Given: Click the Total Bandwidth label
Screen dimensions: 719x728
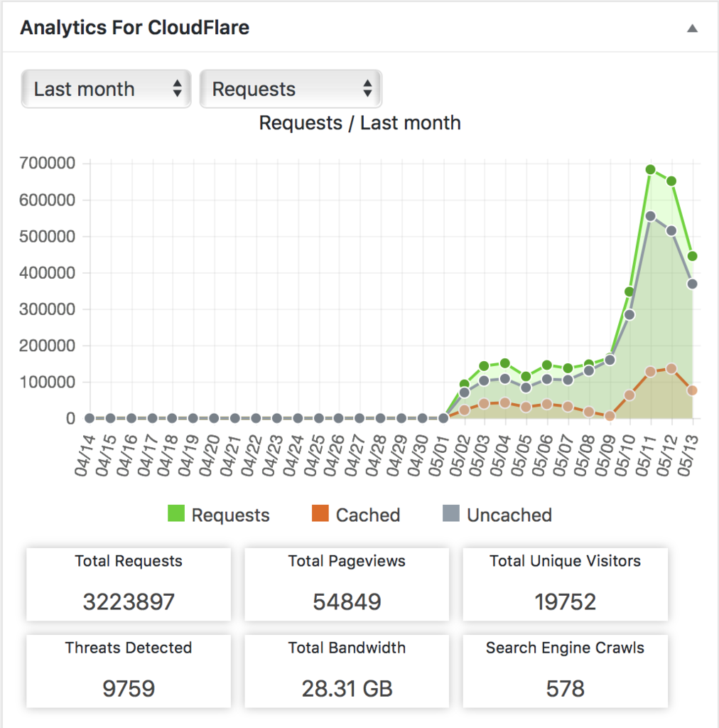Looking at the screenshot, I should 347,648.
